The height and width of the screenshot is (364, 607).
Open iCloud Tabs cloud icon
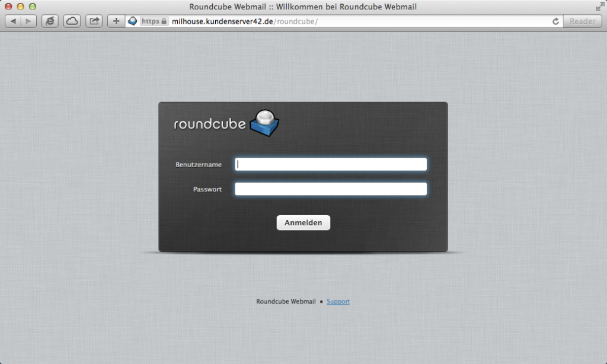coord(72,21)
